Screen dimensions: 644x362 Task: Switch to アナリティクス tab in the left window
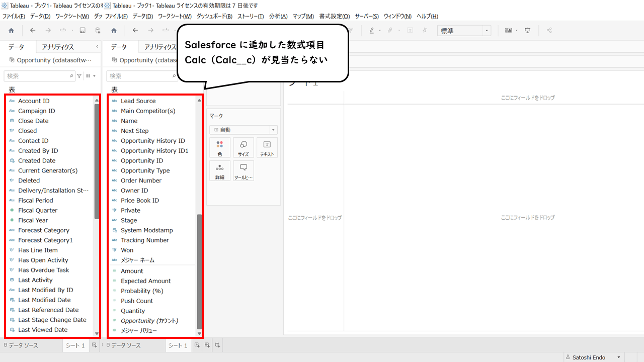(x=58, y=47)
